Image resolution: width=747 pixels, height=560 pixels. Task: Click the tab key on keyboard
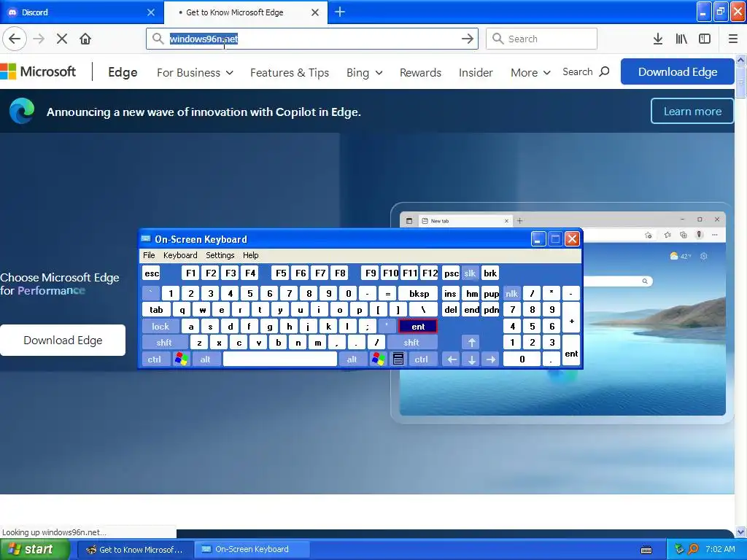156,309
